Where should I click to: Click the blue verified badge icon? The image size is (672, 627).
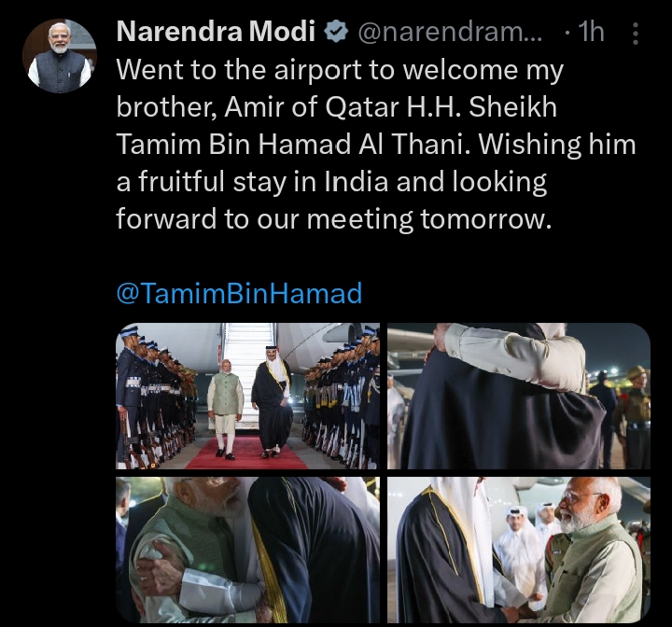coord(335,32)
